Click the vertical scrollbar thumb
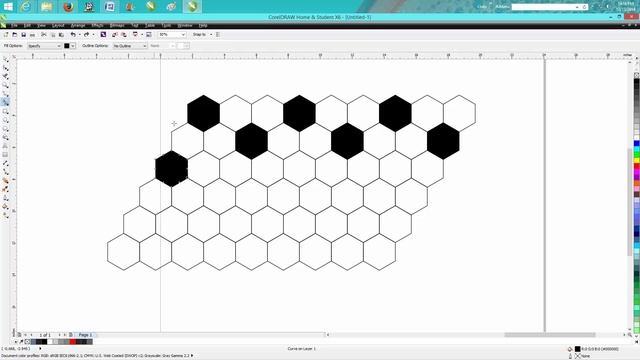640x360 pixels. 630,202
